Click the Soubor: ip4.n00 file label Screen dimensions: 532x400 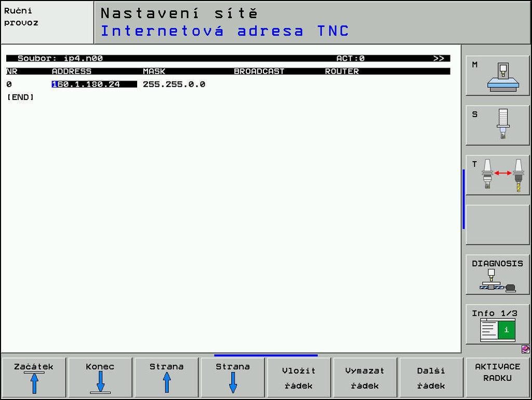(60, 58)
